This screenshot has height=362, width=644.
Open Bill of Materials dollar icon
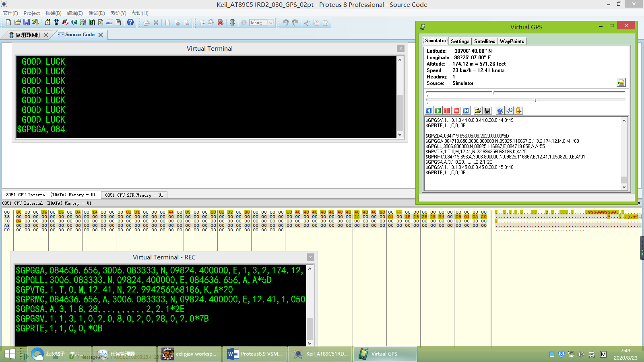pos(101,23)
